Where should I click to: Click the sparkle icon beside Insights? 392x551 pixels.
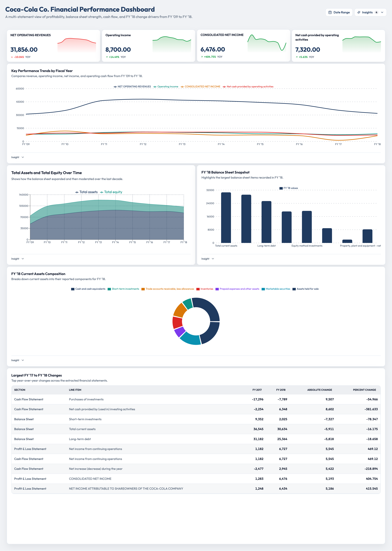click(x=359, y=12)
